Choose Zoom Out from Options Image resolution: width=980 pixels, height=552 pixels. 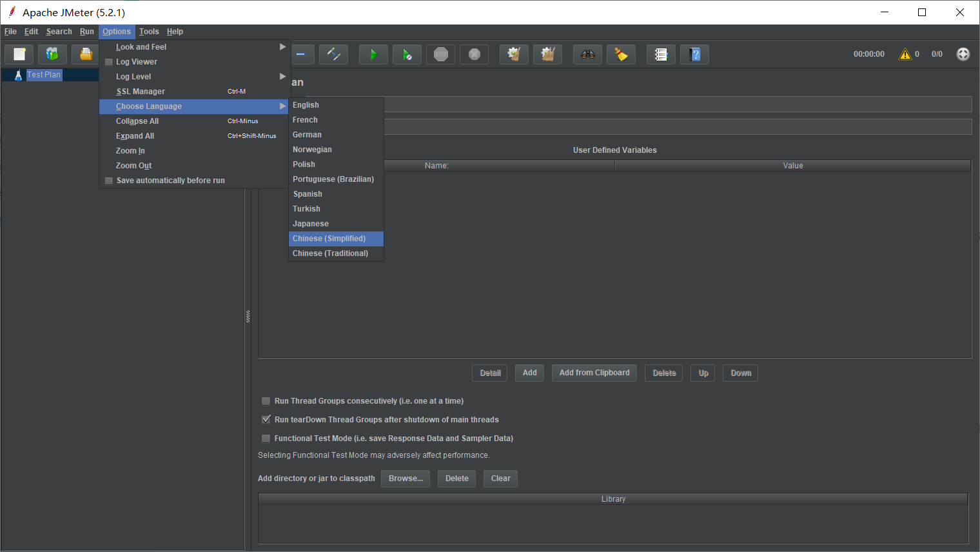[194, 166]
